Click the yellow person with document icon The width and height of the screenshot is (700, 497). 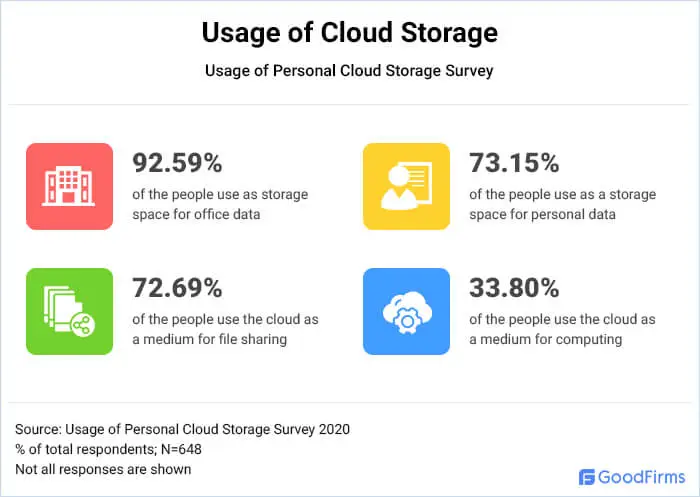406,186
